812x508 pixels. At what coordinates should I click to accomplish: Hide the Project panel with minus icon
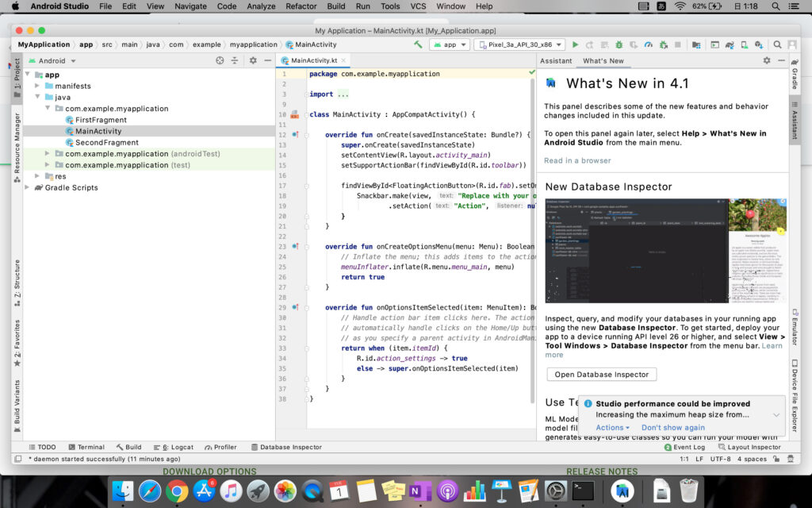click(267, 60)
